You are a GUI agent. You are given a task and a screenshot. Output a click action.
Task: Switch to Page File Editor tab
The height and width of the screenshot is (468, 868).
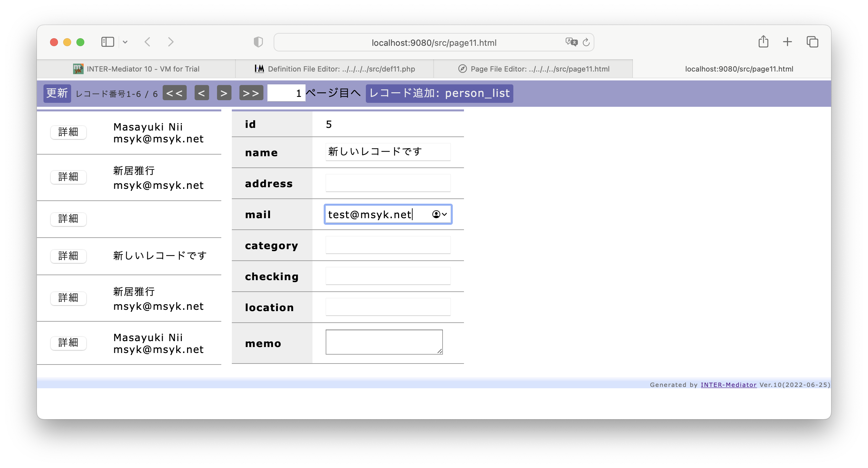pos(533,69)
